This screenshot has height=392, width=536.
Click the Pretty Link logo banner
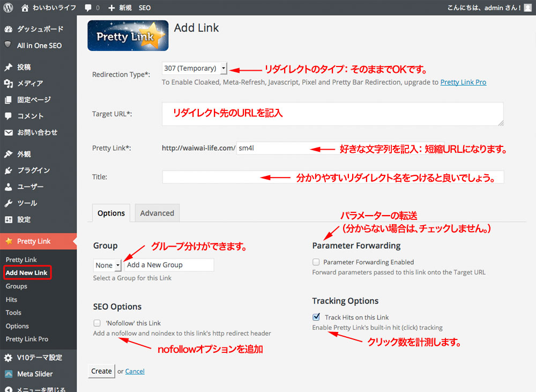(x=128, y=35)
